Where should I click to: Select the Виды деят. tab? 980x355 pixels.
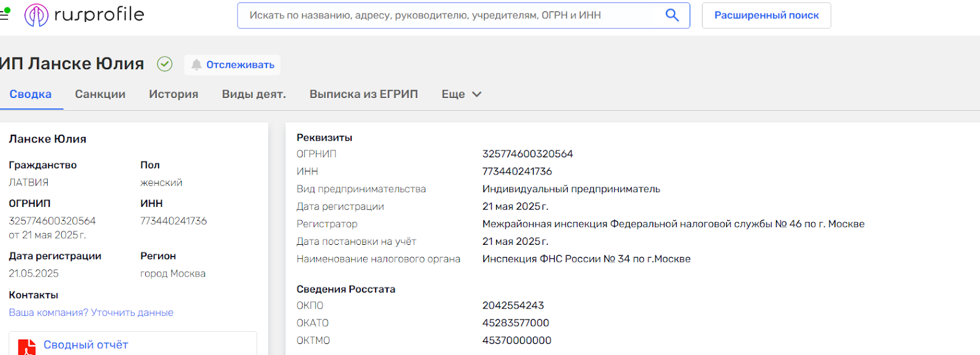click(254, 94)
